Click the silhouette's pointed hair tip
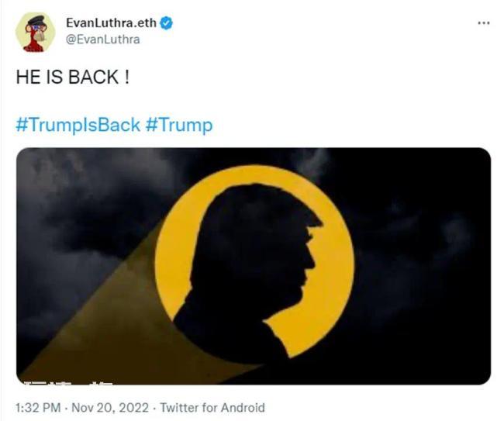 coord(316,222)
